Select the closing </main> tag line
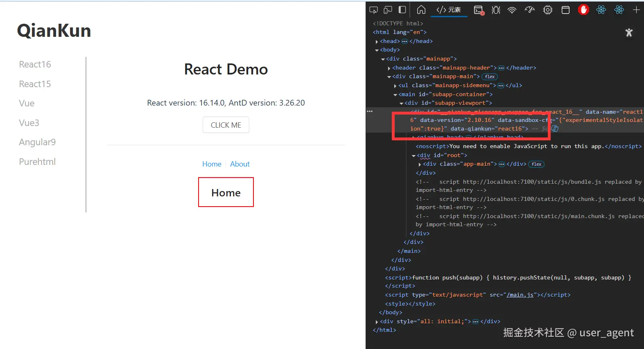This screenshot has height=349, width=644. point(409,251)
